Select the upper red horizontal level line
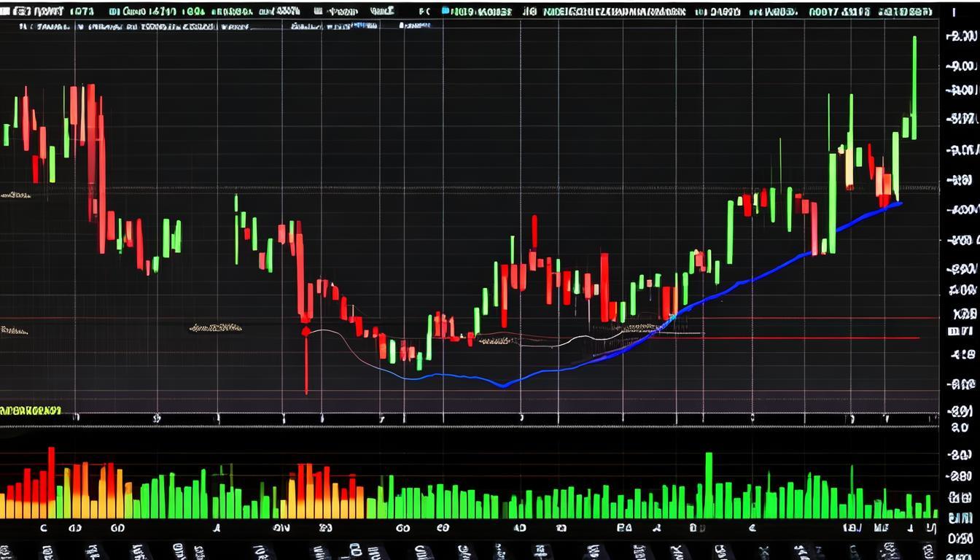 [467, 318]
